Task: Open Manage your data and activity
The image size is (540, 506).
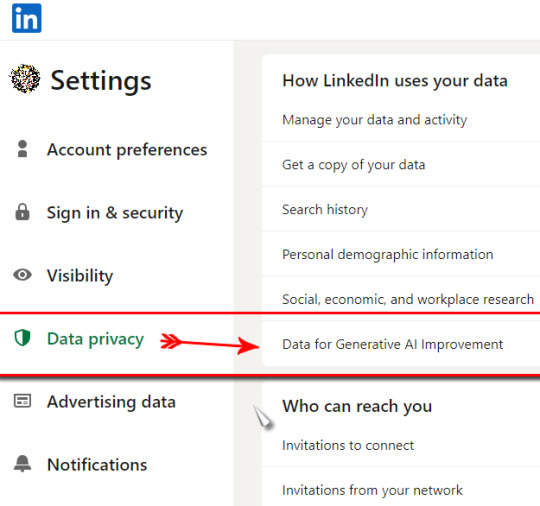Action: point(401,120)
